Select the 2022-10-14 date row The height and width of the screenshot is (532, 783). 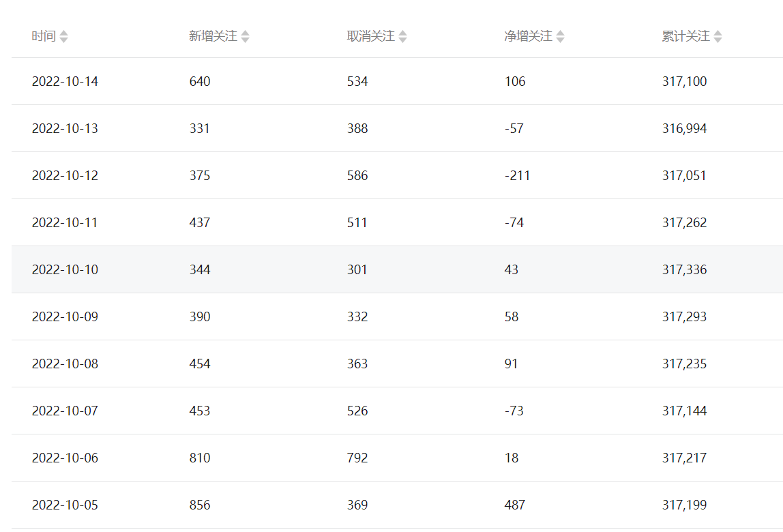pyautogui.click(x=65, y=82)
